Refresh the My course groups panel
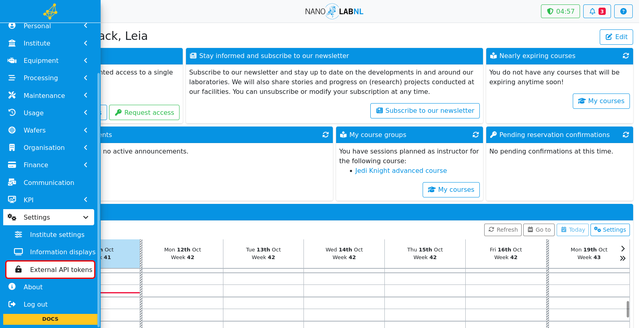The width and height of the screenshot is (644, 328). click(x=475, y=135)
